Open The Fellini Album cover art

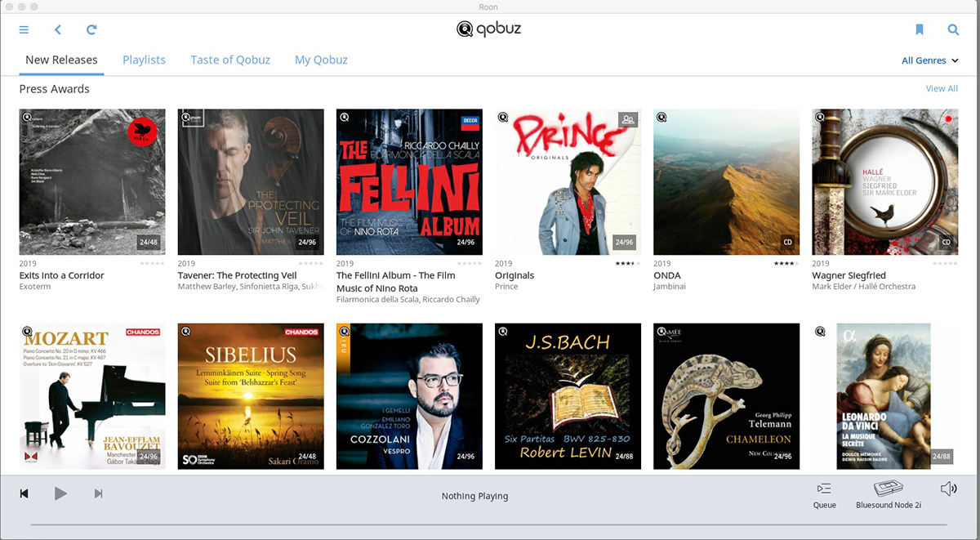pos(409,182)
